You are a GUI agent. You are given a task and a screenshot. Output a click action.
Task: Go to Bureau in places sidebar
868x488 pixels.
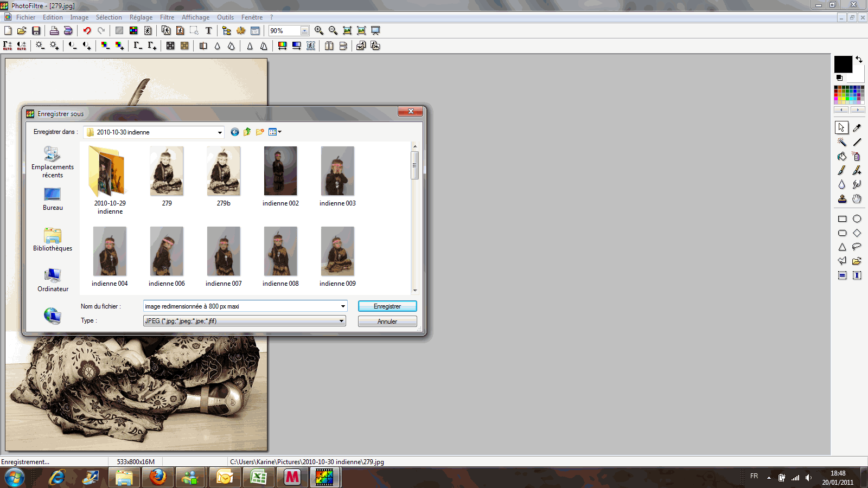click(x=53, y=199)
